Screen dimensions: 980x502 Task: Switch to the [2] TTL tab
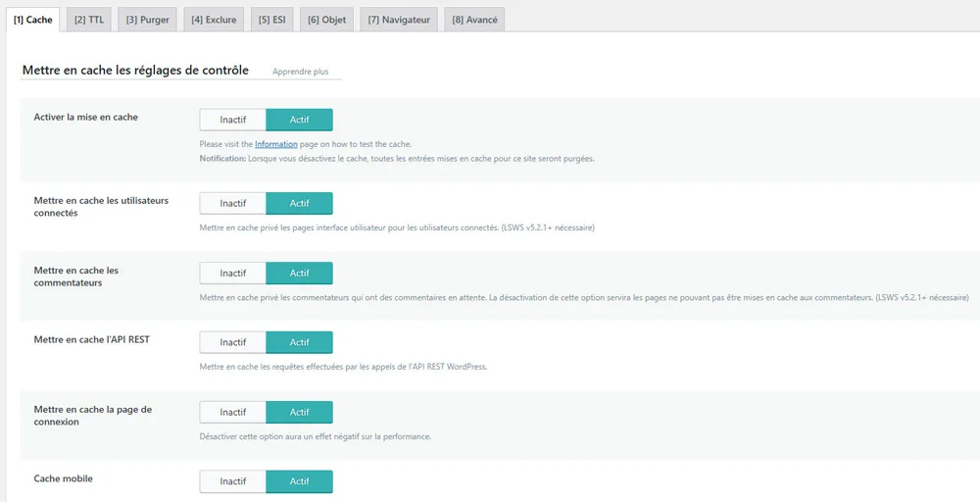(89, 20)
